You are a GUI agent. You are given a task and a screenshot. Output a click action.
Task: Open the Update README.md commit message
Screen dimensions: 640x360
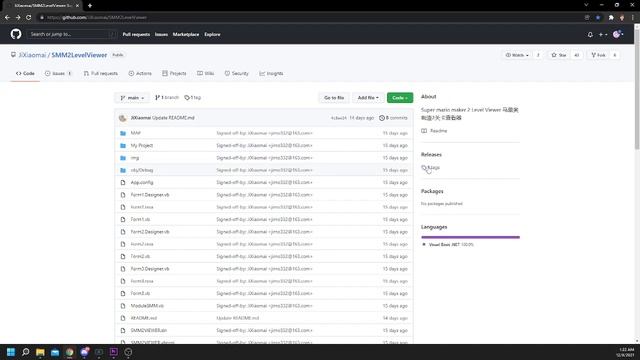(173, 118)
